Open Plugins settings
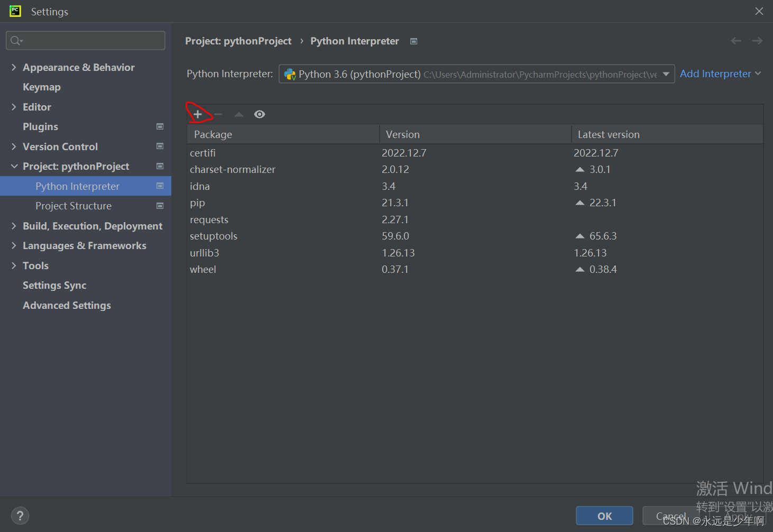773x532 pixels. (40, 127)
